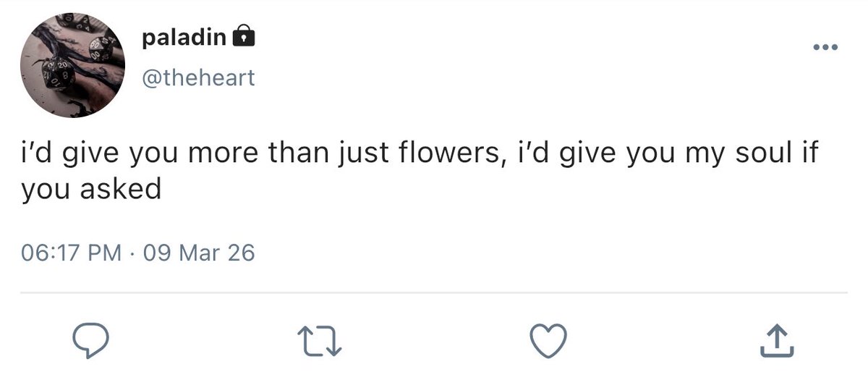Click the divider line under the timestamp
This screenshot has width=868, height=388.
pyautogui.click(x=434, y=293)
